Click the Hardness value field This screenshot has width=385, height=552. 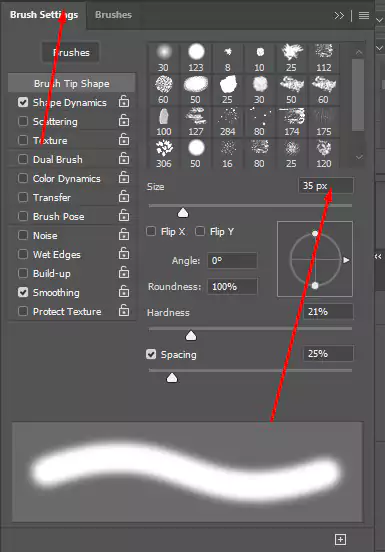[x=328, y=312]
